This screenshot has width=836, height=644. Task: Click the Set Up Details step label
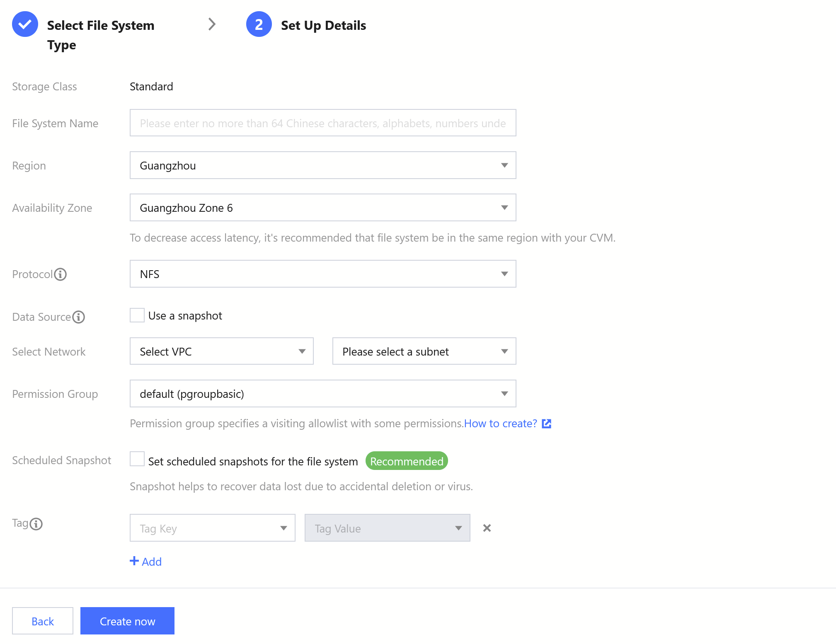pyautogui.click(x=323, y=25)
